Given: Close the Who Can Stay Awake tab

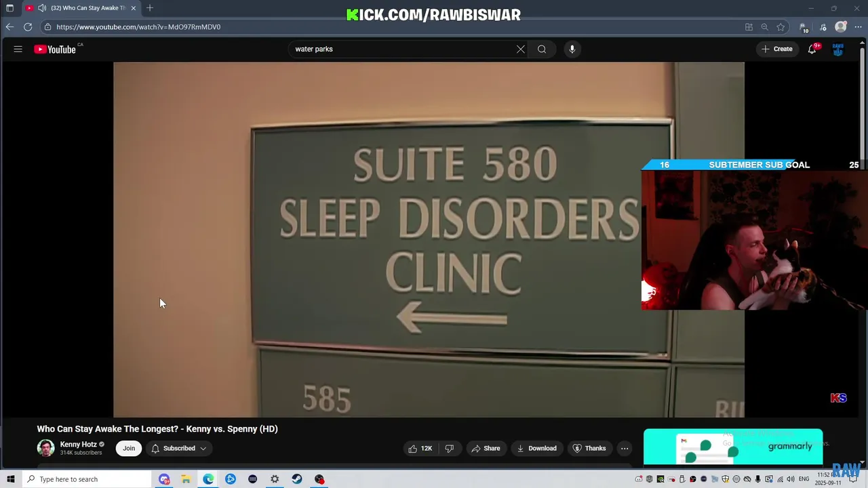Looking at the screenshot, I should point(134,8).
